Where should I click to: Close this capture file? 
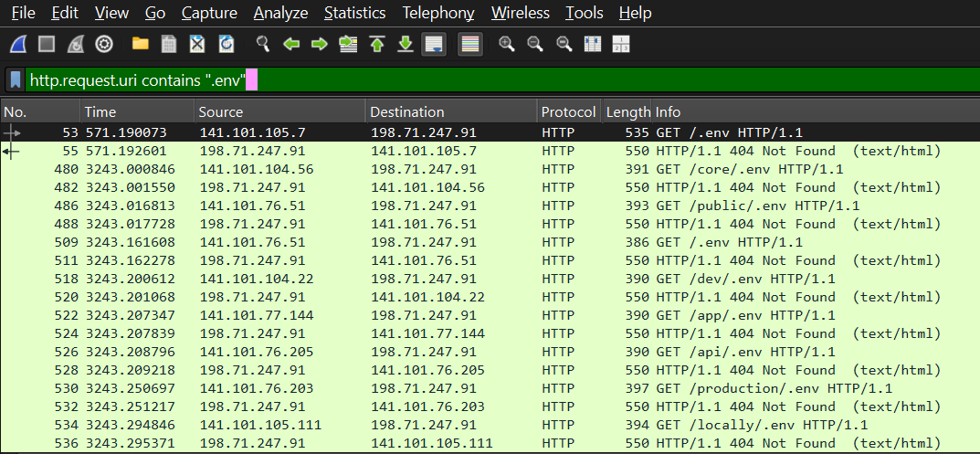tap(197, 45)
